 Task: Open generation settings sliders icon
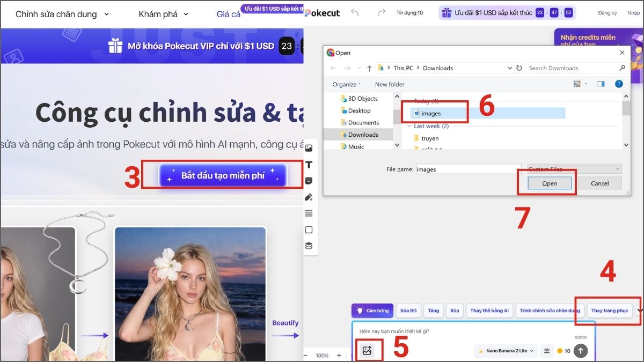(547, 351)
